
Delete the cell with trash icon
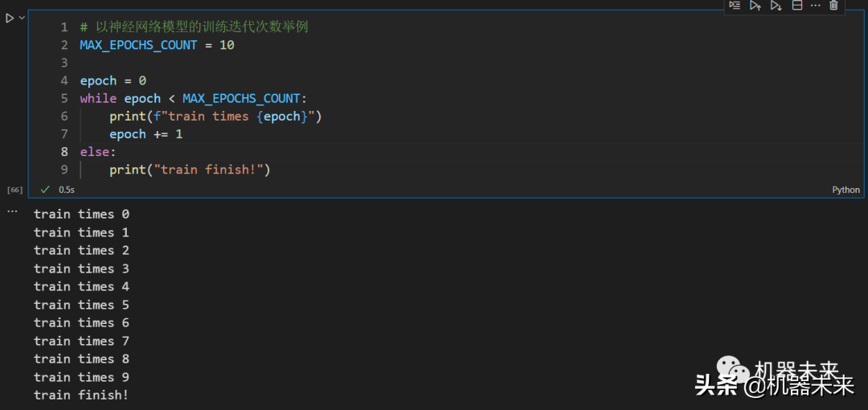pos(834,6)
